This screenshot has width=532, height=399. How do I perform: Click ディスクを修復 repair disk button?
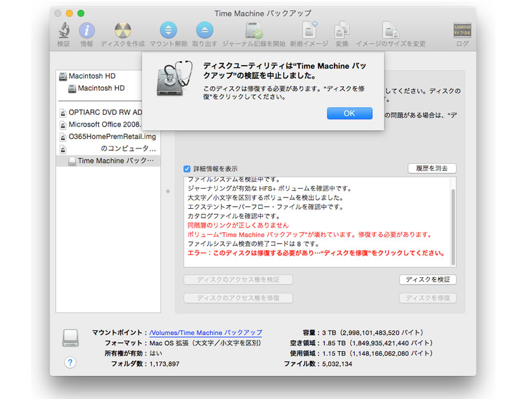(428, 298)
